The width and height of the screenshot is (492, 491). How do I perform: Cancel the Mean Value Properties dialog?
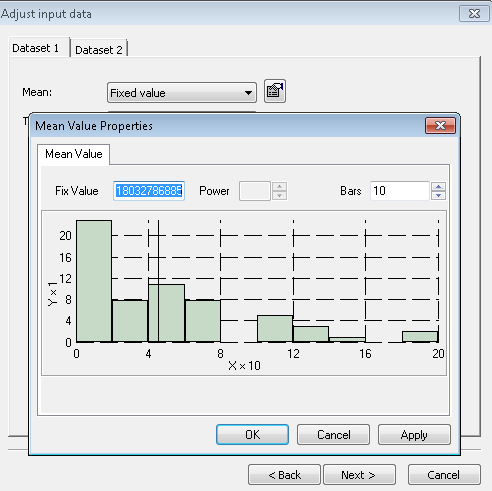pos(333,435)
